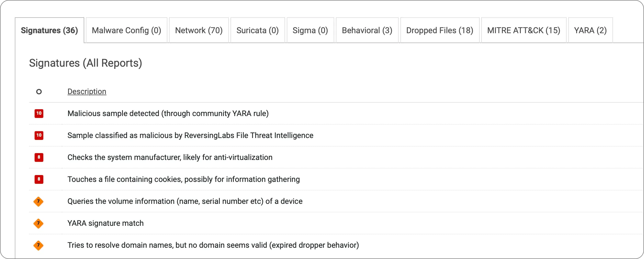Switch to the Suricata (0) tab
The width and height of the screenshot is (644, 259).
pyautogui.click(x=258, y=30)
